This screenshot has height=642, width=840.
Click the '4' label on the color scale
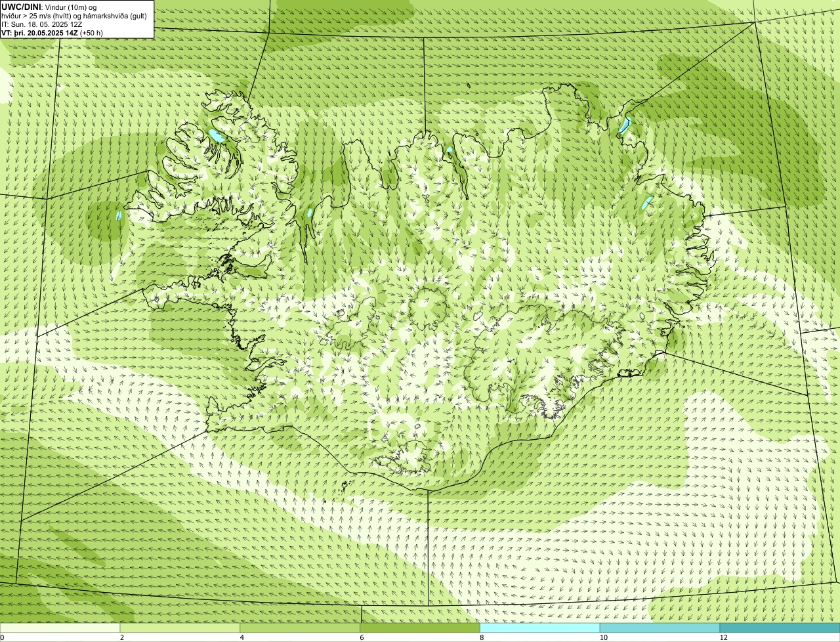(x=242, y=637)
